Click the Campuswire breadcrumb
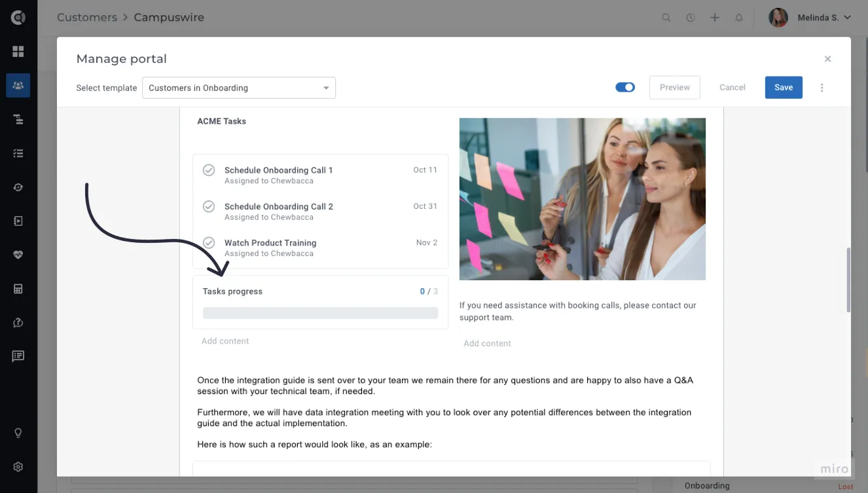The width and height of the screenshot is (868, 493). [169, 18]
